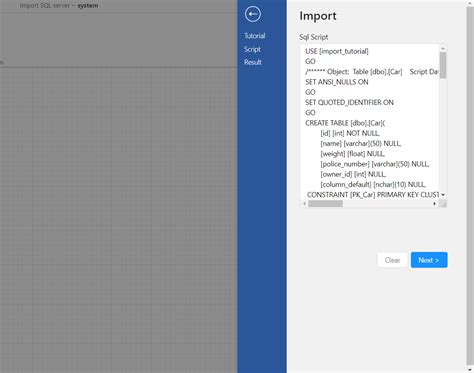Click the '/****** Object: Table [dbo].[Car]' comment line
The image size is (474, 373).
(372, 72)
